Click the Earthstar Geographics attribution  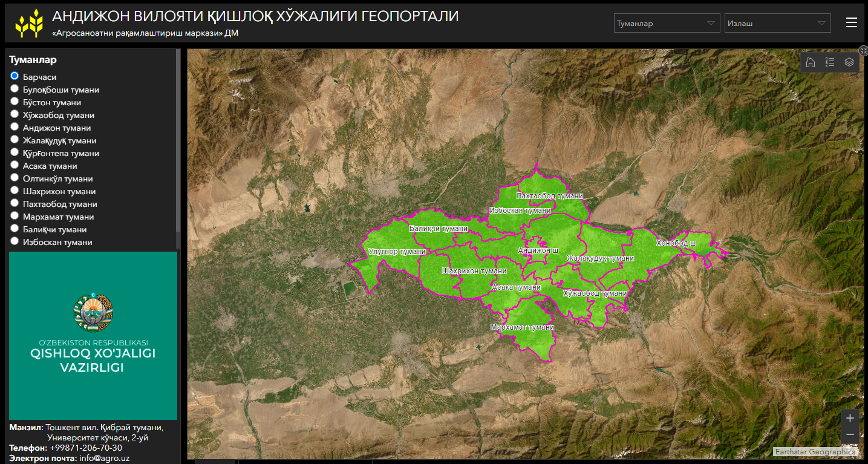(815, 452)
